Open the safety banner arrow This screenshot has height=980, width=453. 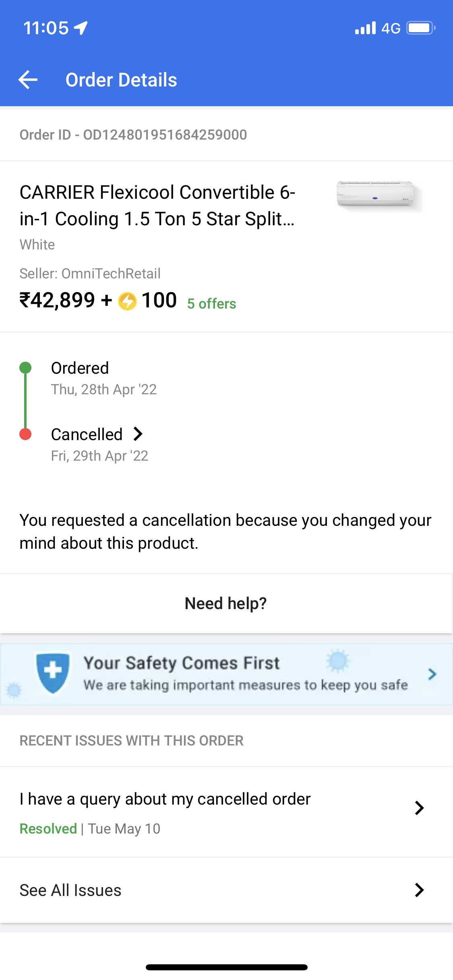pos(432,674)
